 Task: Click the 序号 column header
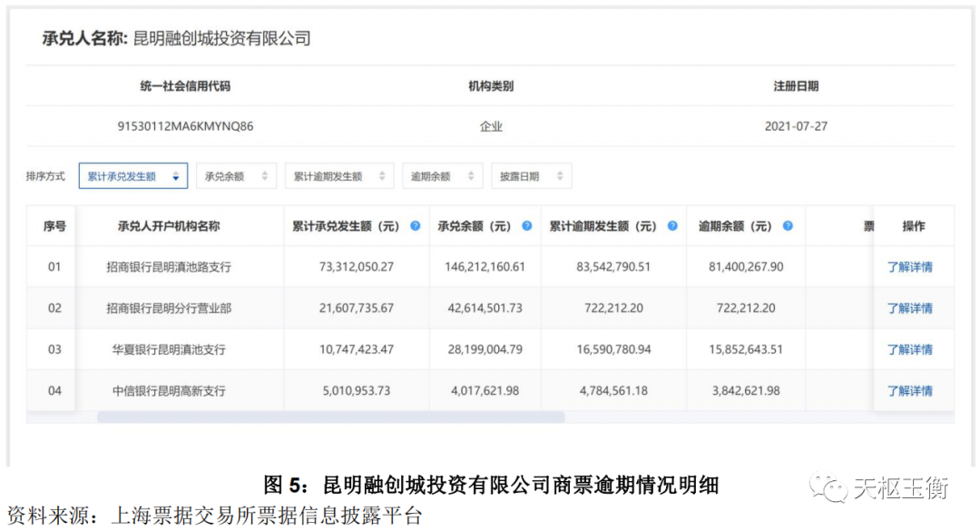pos(54,226)
